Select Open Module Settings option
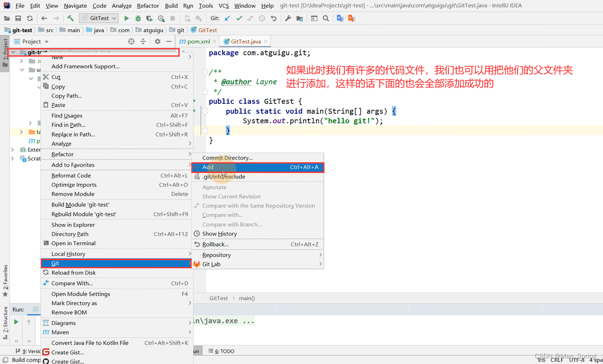 pos(116,294)
